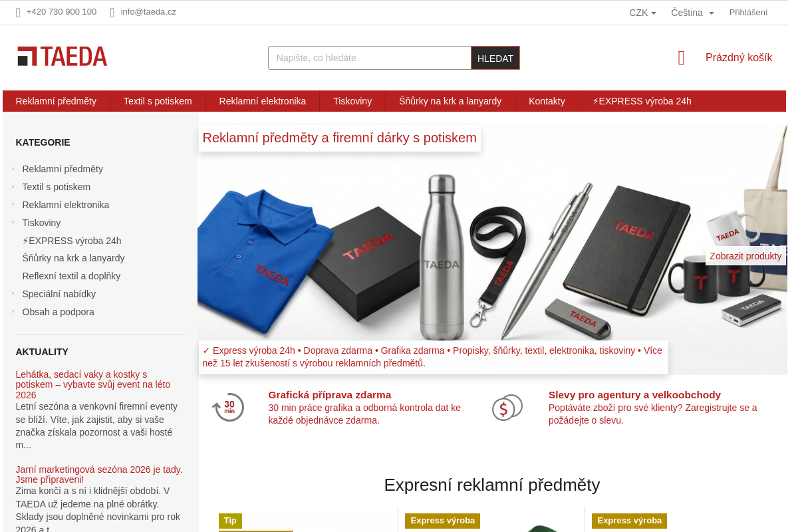Click the coins discount icon

tap(507, 407)
